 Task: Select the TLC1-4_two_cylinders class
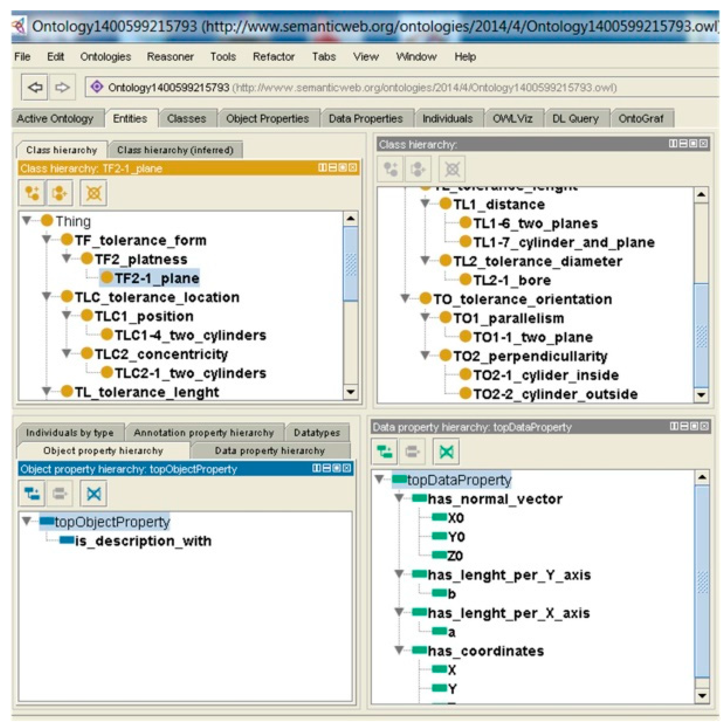pyautogui.click(x=190, y=335)
